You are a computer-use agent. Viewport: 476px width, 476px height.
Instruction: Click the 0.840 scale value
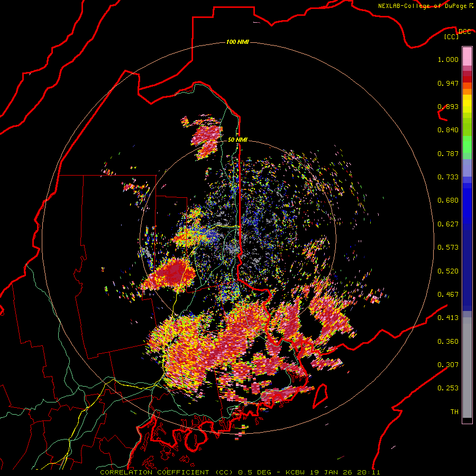coord(448,130)
